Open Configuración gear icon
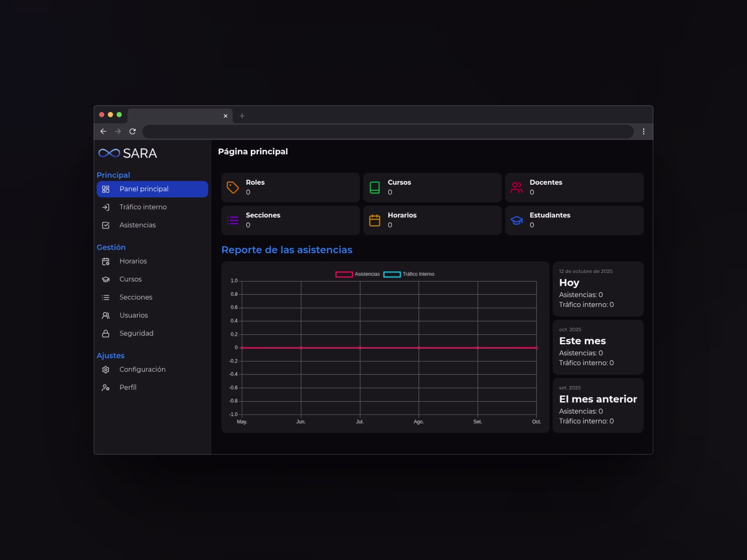The image size is (747, 560). 105,370
